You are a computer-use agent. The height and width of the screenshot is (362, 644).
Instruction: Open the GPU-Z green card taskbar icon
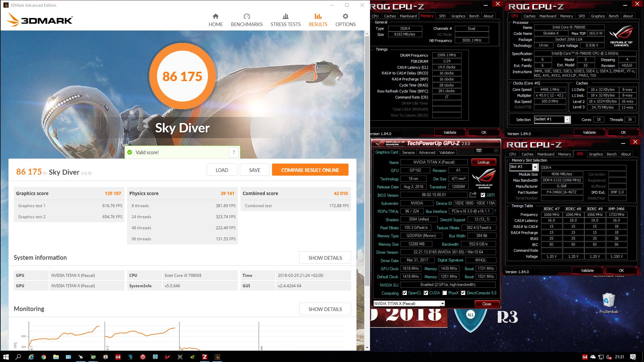click(93, 357)
